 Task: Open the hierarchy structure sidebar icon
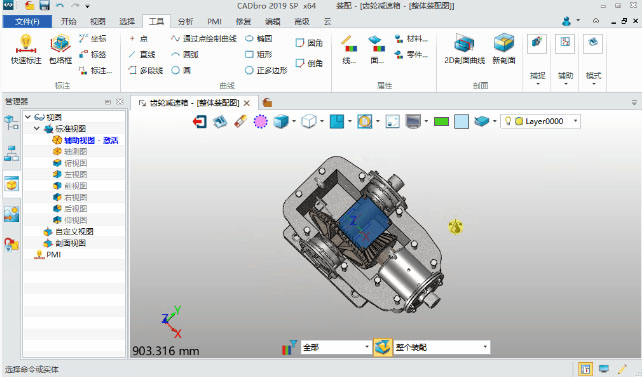11,154
